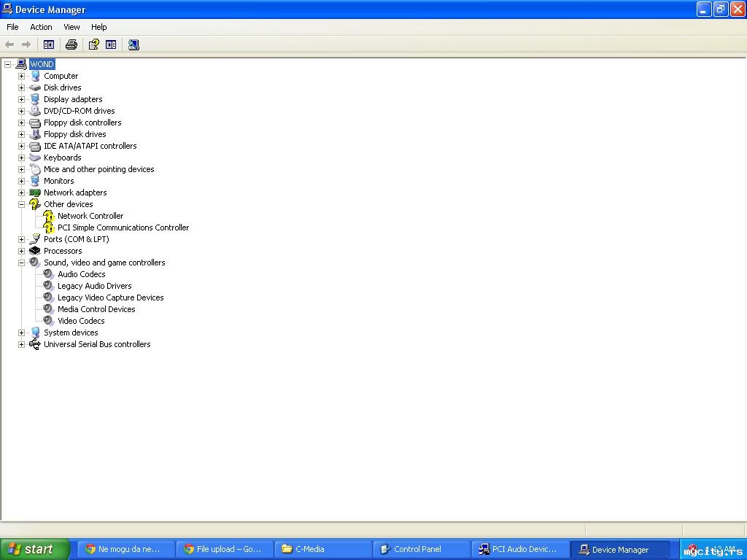This screenshot has height=560, width=747.
Task: Click the Universal Serial Bus controllers icon
Action: (35, 344)
